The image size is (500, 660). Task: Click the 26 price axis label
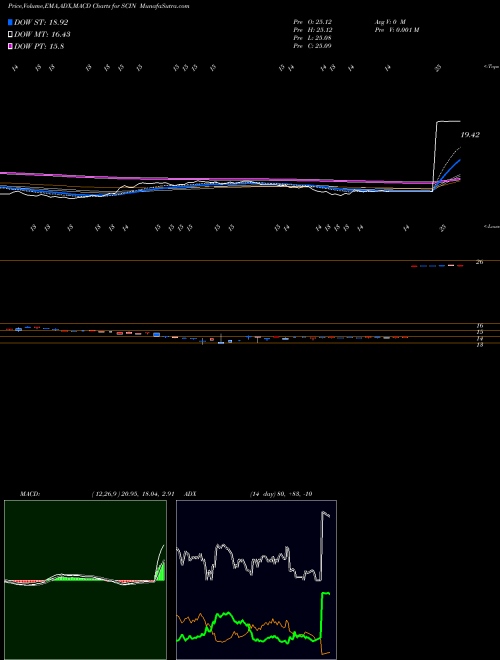pyautogui.click(x=479, y=262)
